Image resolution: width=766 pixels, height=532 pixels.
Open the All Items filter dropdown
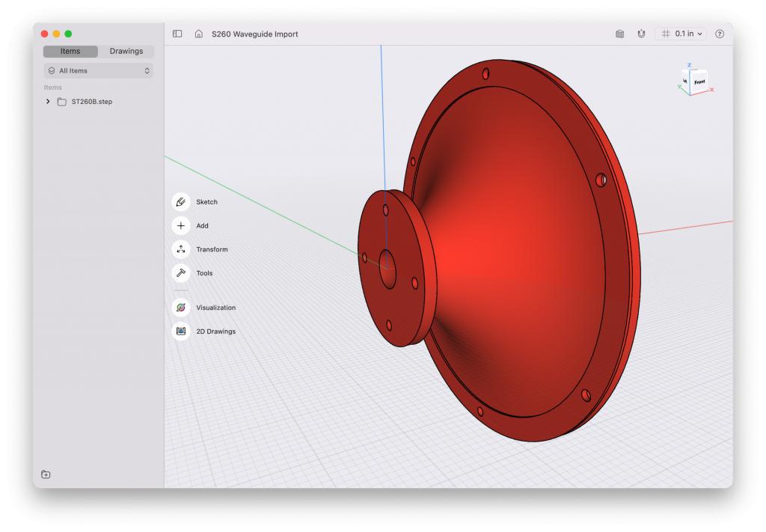99,71
